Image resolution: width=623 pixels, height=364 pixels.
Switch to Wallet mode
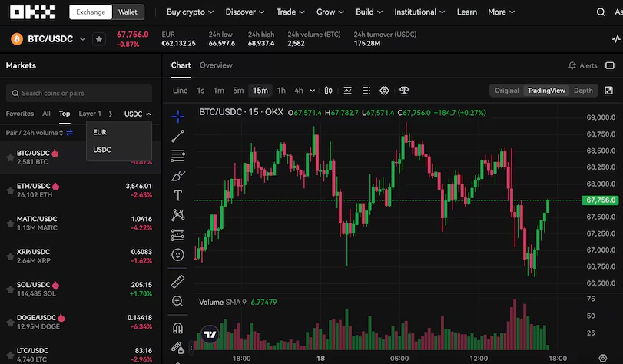pyautogui.click(x=128, y=12)
